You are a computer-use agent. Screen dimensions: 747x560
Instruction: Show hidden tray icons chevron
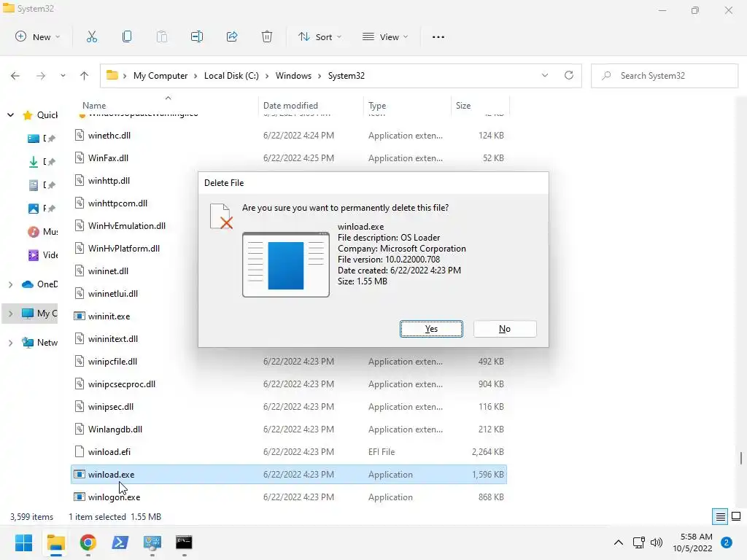pyautogui.click(x=619, y=542)
